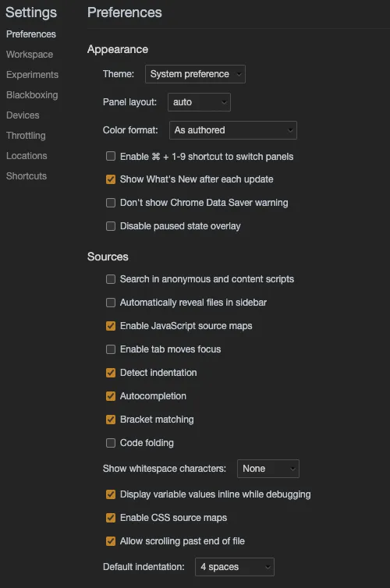This screenshot has height=588, width=390.
Task: Check Don't show Chrome Data Saver warning
Action: [x=111, y=203]
